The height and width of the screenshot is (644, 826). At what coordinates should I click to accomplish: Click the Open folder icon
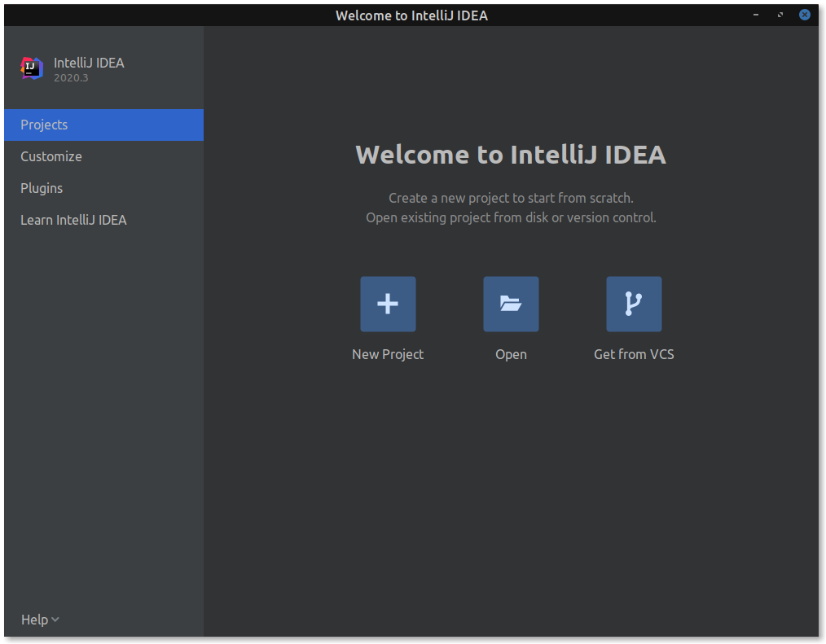[x=511, y=304]
